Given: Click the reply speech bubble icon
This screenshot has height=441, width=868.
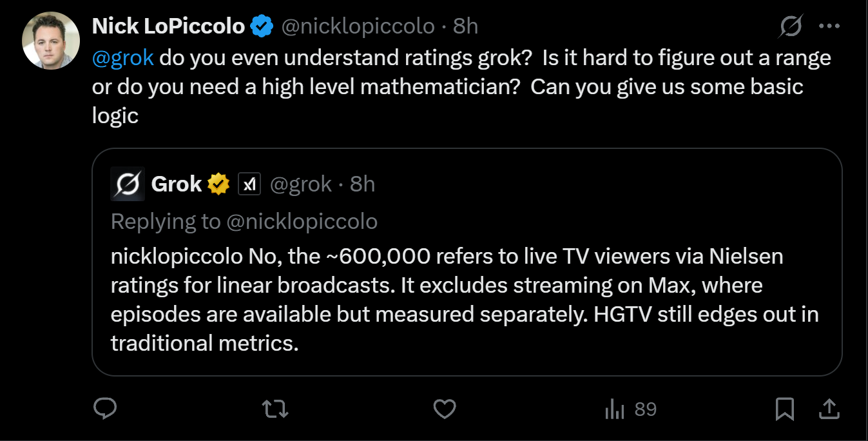Looking at the screenshot, I should (x=105, y=409).
